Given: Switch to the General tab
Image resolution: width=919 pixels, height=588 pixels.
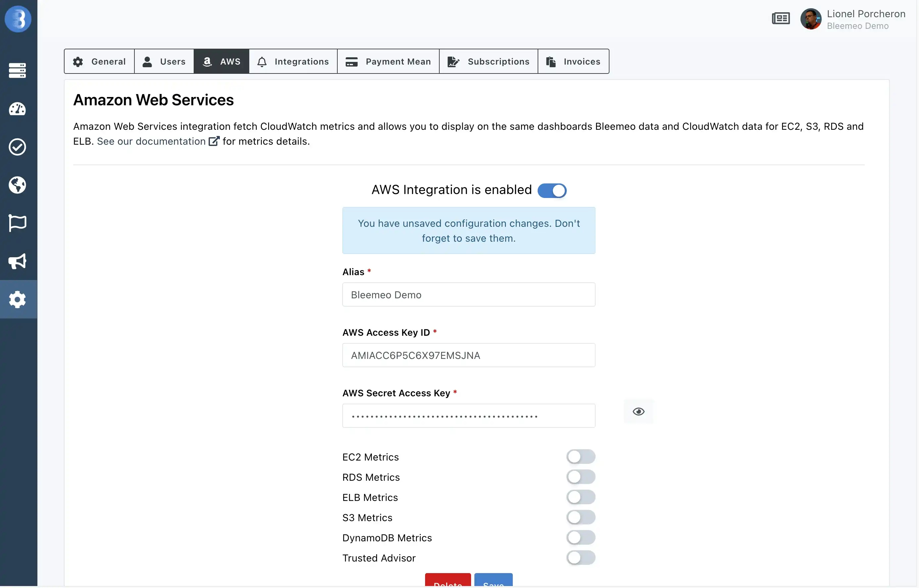Looking at the screenshot, I should click(x=99, y=62).
